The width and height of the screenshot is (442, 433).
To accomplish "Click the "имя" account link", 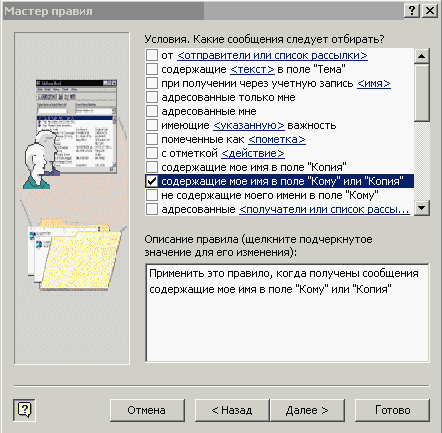I will click(374, 83).
